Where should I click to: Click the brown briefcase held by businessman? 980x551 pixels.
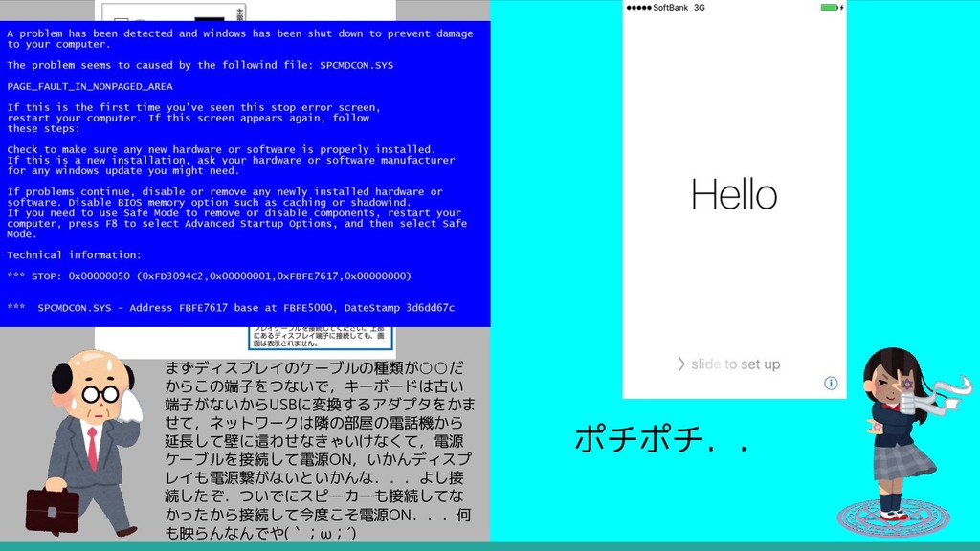(x=53, y=511)
